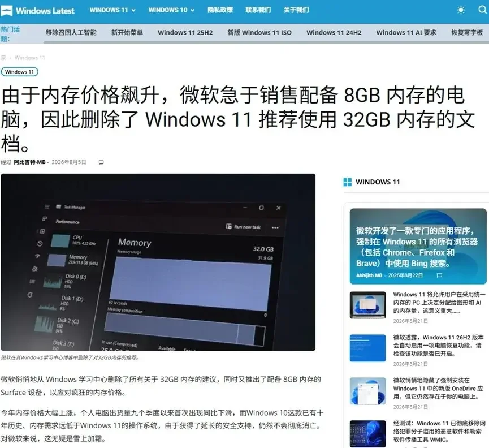This screenshot has width=489, height=448.
Task: Open thumbnail for WMIC article
Action: pos(367,434)
